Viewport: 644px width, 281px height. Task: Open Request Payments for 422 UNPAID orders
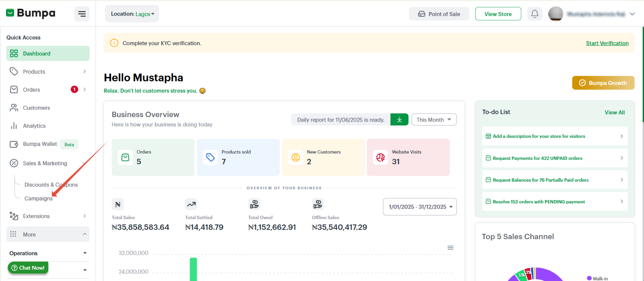coord(555,158)
